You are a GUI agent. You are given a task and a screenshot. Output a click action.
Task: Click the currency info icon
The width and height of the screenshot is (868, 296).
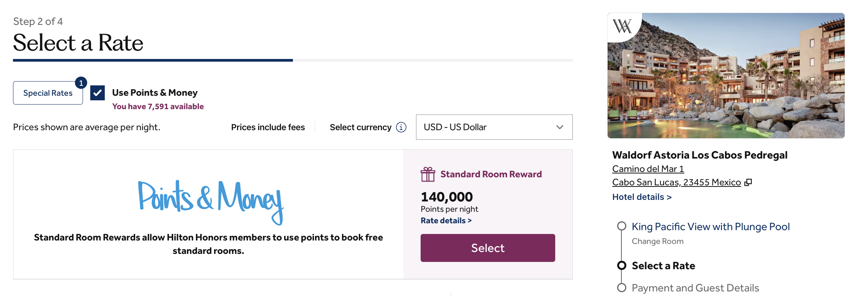click(401, 127)
